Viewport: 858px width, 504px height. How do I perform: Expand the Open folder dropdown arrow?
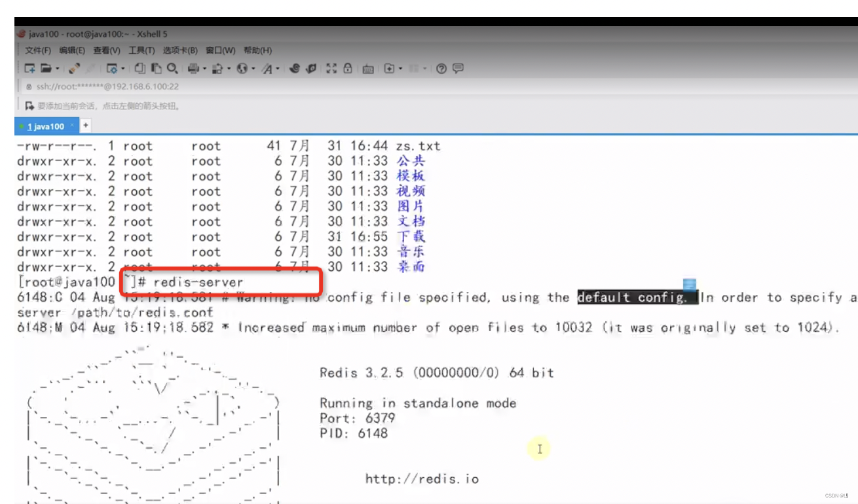coord(57,68)
